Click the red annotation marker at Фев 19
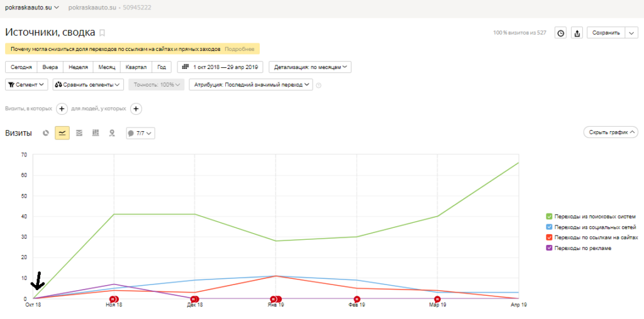Viewport: 644px width, 319px height. tap(357, 299)
